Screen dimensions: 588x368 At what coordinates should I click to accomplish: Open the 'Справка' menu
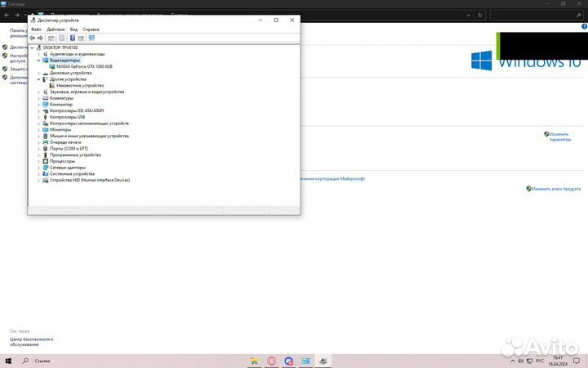click(x=91, y=29)
